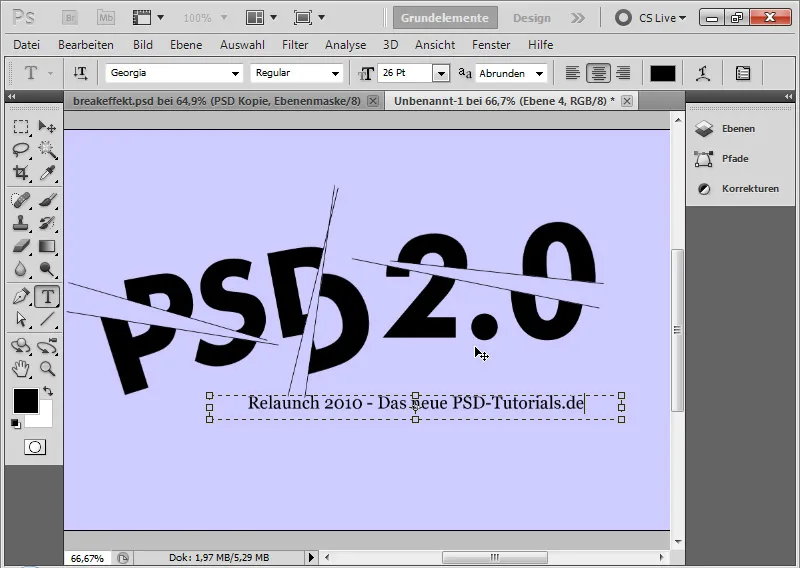800x568 pixels.
Task: Select the History Brush tool
Action: pyautogui.click(x=47, y=223)
